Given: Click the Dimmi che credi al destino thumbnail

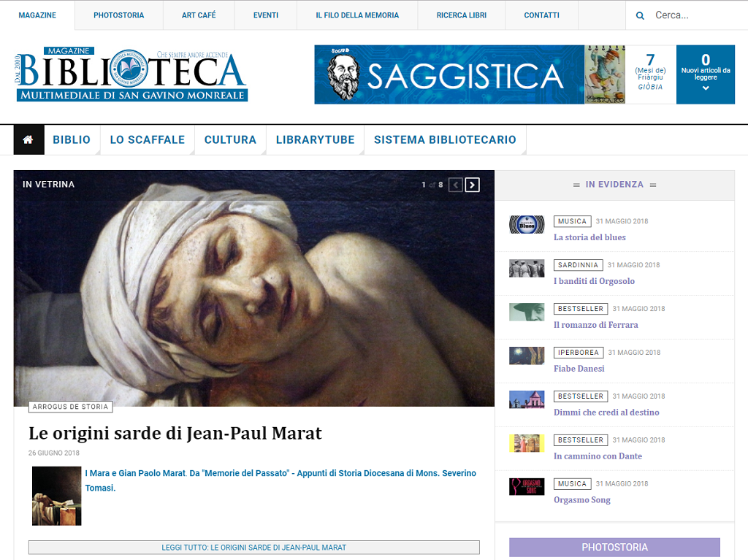Looking at the screenshot, I should point(527,399).
